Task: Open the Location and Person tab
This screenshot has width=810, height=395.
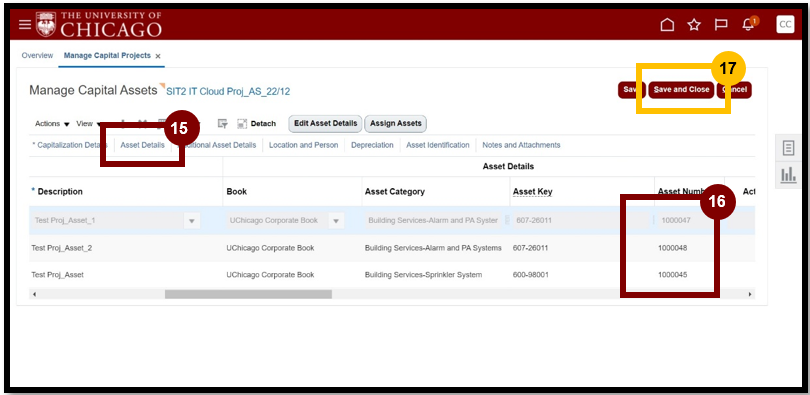Action: [x=303, y=145]
